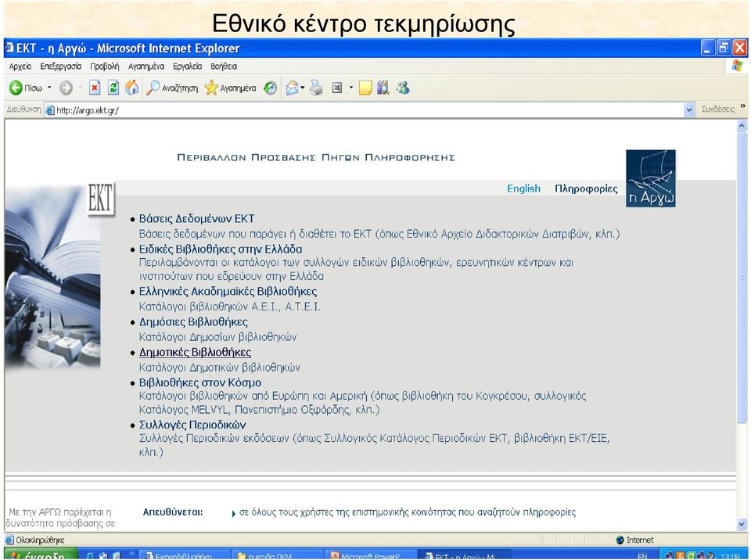Click the EN language indicator in taskbar

[x=641, y=556]
